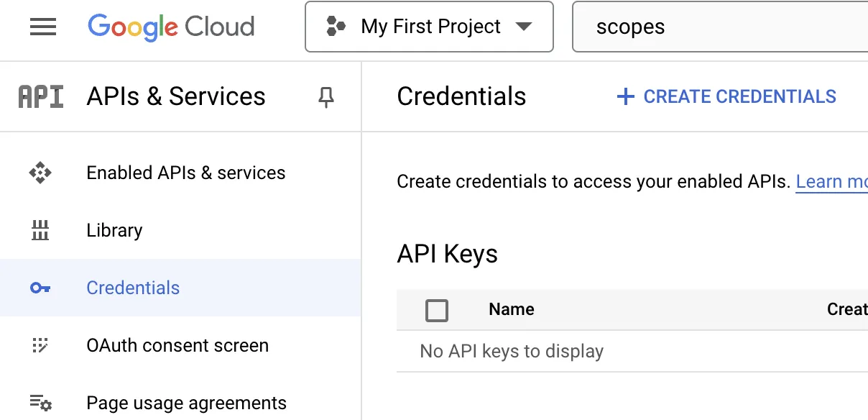Open Page usage agreements
Image resolution: width=868 pixels, height=420 pixels.
click(180, 403)
